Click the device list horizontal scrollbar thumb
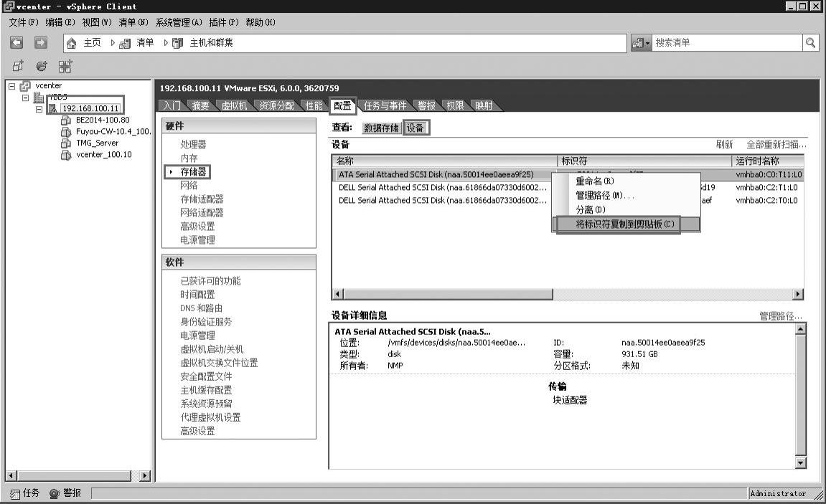Screen dimensions: 826x504 pos(448,294)
